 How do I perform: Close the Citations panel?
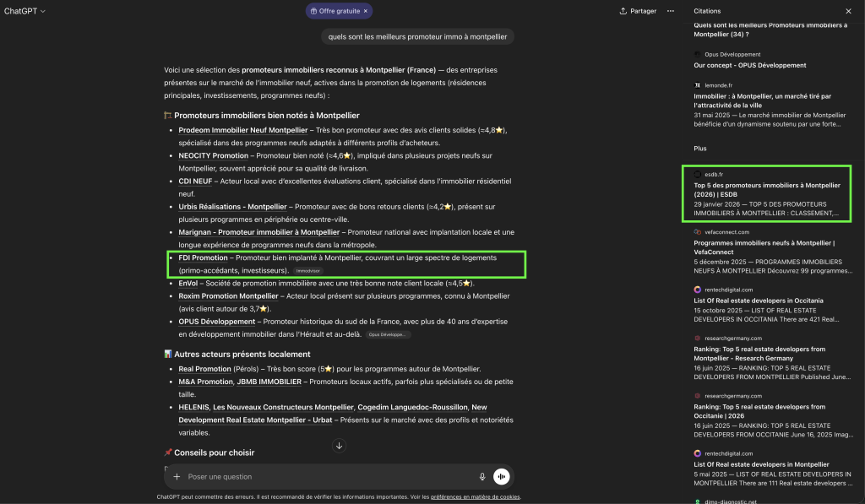[848, 11]
